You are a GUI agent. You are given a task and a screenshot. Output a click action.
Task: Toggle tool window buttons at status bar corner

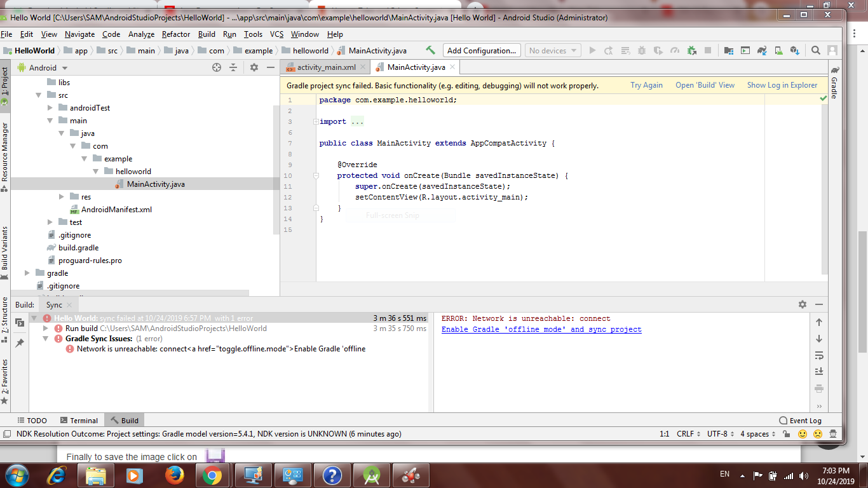coord(7,434)
